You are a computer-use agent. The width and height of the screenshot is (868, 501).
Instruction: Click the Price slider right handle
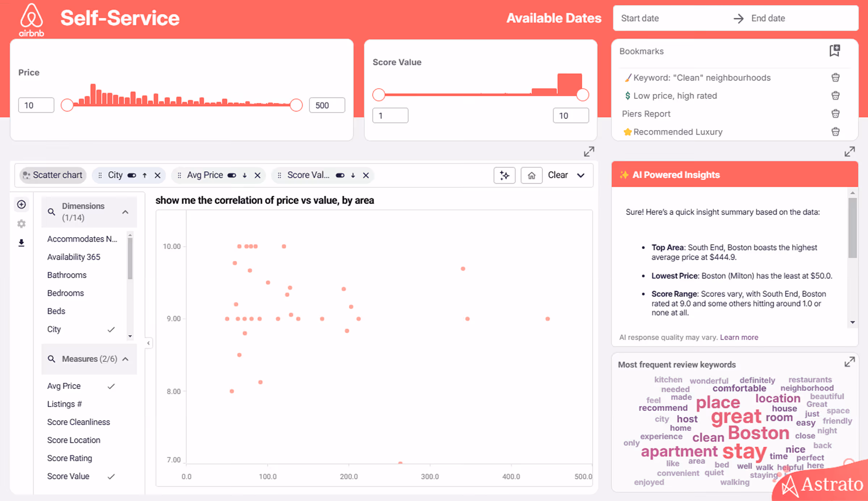click(296, 105)
